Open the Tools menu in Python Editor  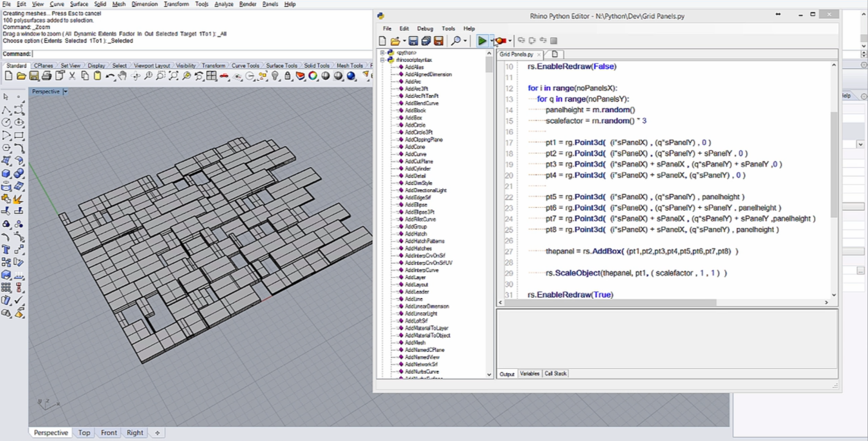click(448, 29)
